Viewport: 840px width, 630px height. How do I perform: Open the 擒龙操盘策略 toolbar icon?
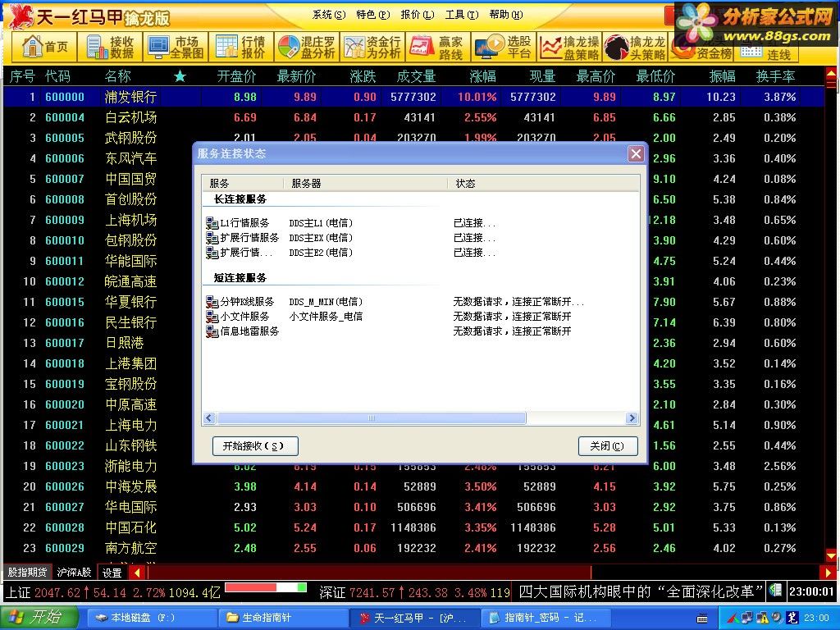pos(569,47)
